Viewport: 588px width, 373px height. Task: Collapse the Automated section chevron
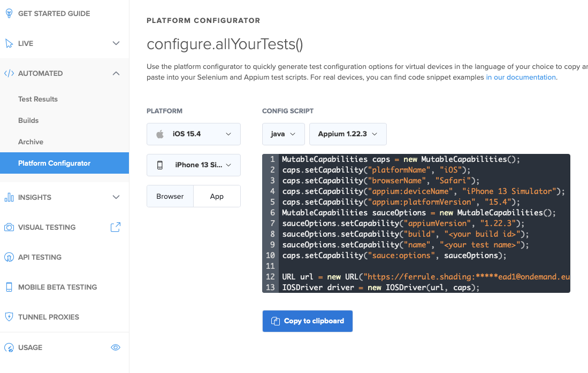click(116, 73)
